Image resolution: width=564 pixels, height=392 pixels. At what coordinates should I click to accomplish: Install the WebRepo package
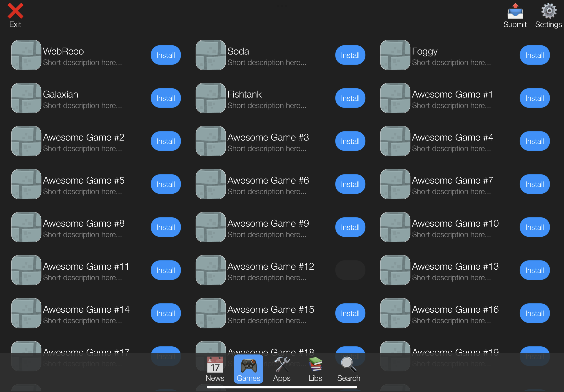(x=166, y=55)
